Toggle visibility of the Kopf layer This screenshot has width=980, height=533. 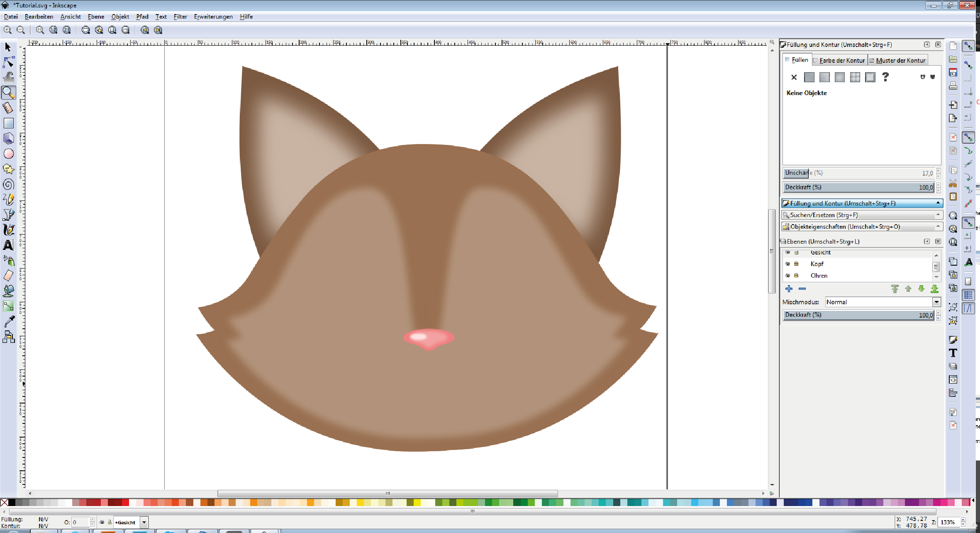tap(787, 264)
